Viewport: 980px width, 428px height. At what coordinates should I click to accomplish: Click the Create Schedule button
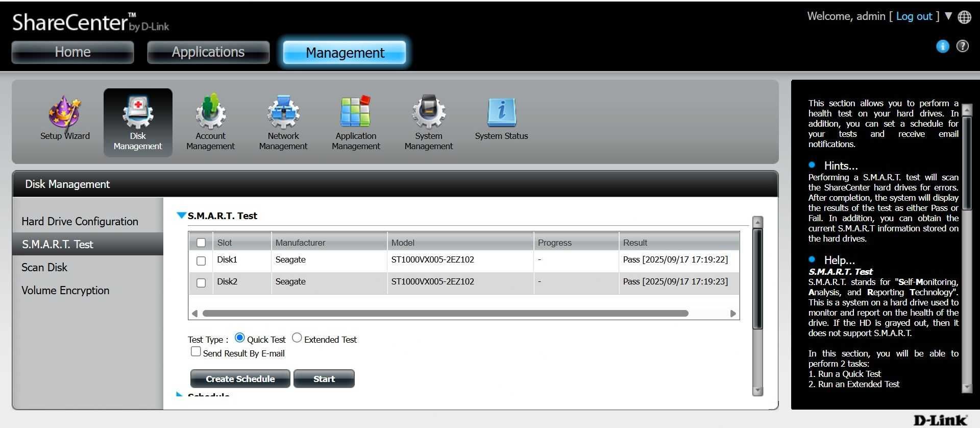click(240, 378)
